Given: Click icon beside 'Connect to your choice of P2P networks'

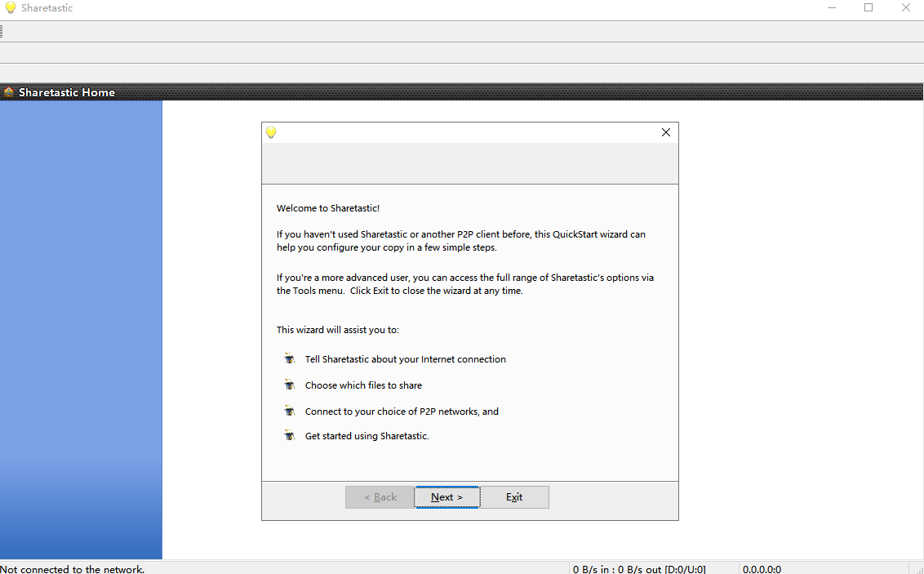Looking at the screenshot, I should 289,410.
